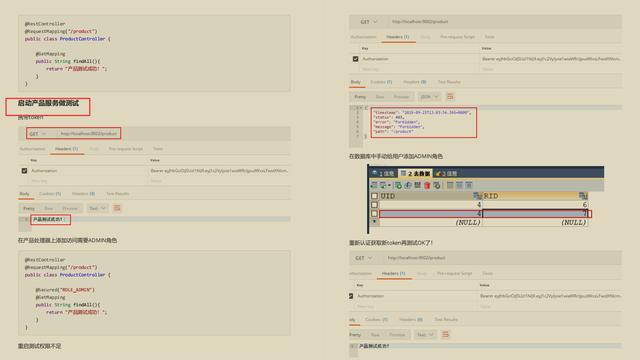Click the first export icon in database toolbar
The width and height of the screenshot is (640, 360).
[374, 185]
